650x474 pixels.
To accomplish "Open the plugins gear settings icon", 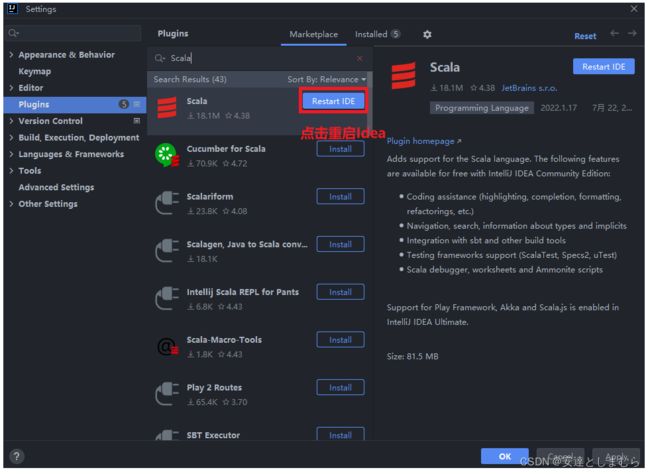I will pyautogui.click(x=427, y=34).
